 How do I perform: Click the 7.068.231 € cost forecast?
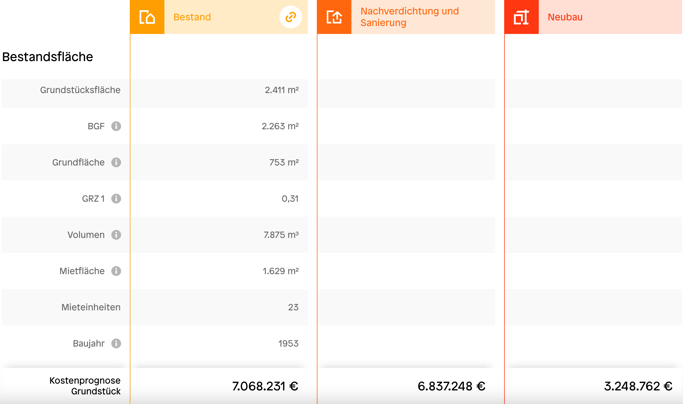pyautogui.click(x=265, y=386)
